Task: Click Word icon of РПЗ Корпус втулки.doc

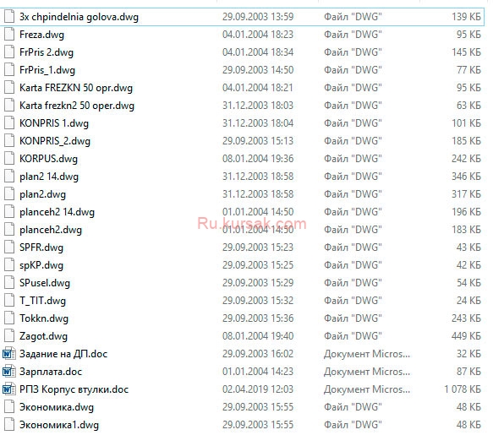Action: point(8,389)
